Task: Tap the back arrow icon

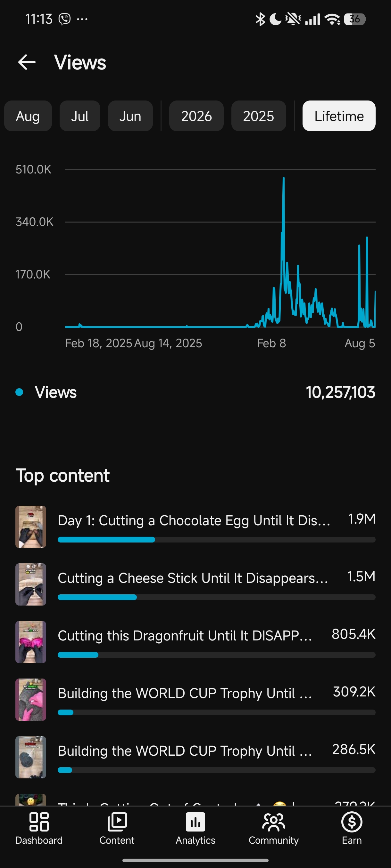Action: point(27,62)
